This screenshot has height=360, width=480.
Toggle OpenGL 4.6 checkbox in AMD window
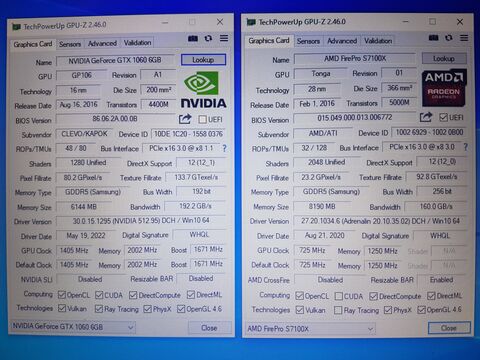(421, 310)
